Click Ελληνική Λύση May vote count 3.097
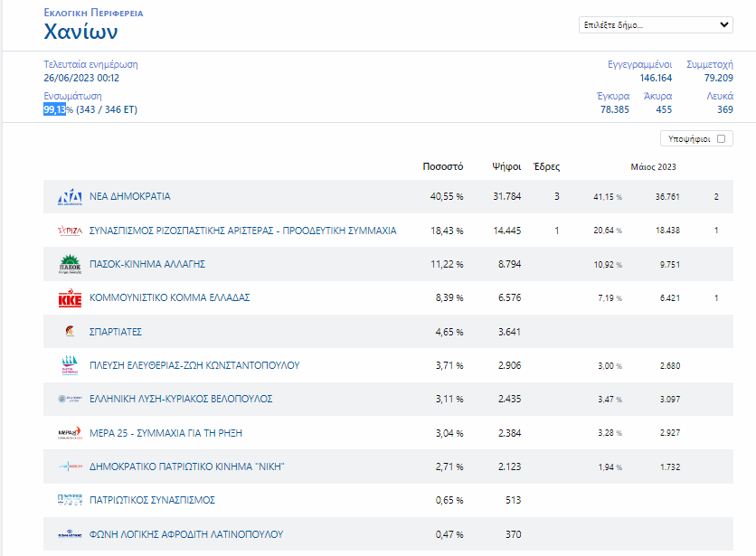 [670, 400]
